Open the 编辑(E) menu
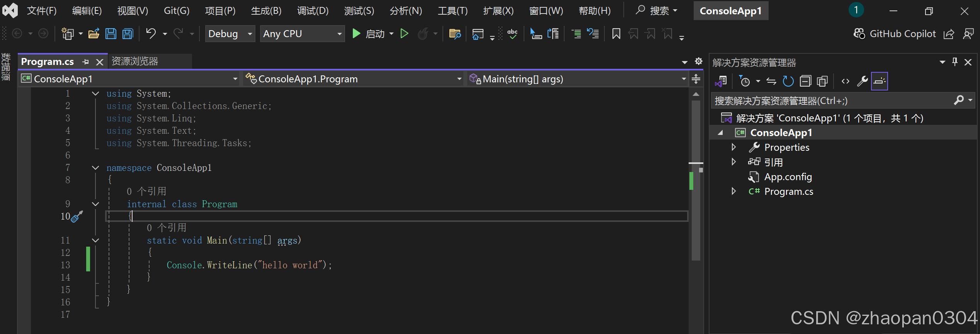Viewport: 980px width, 334px height. [x=87, y=11]
